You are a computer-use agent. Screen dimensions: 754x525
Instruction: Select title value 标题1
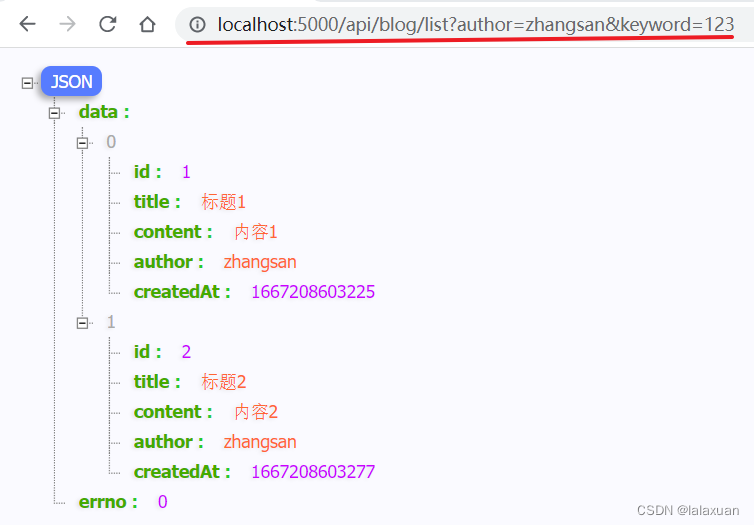(x=224, y=202)
